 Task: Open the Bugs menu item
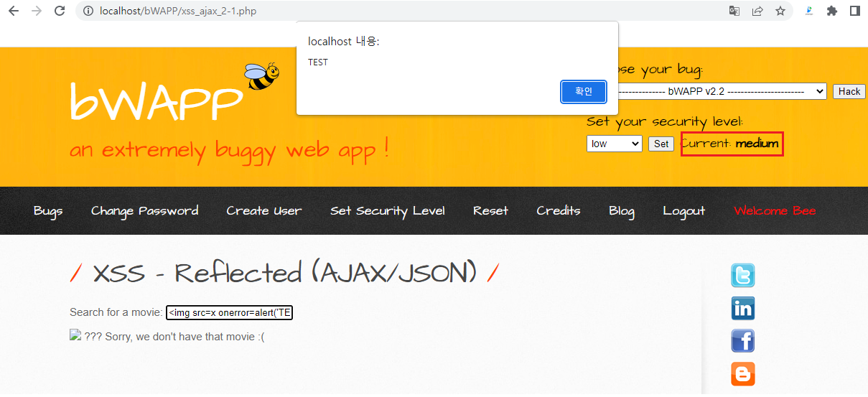(x=48, y=210)
